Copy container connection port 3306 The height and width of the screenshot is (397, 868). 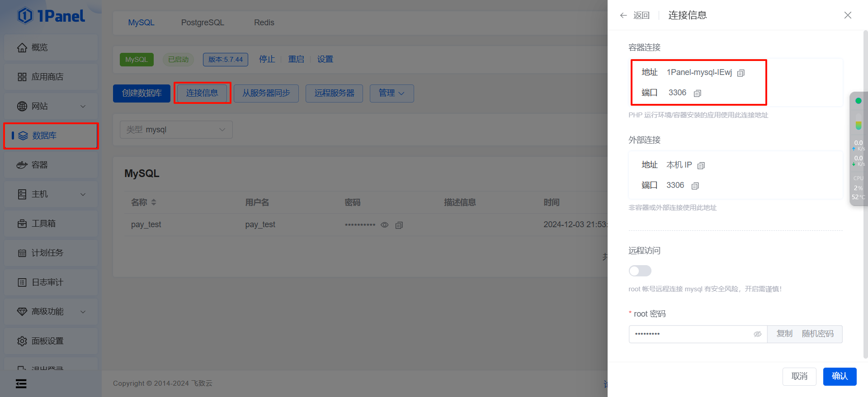[x=697, y=93]
